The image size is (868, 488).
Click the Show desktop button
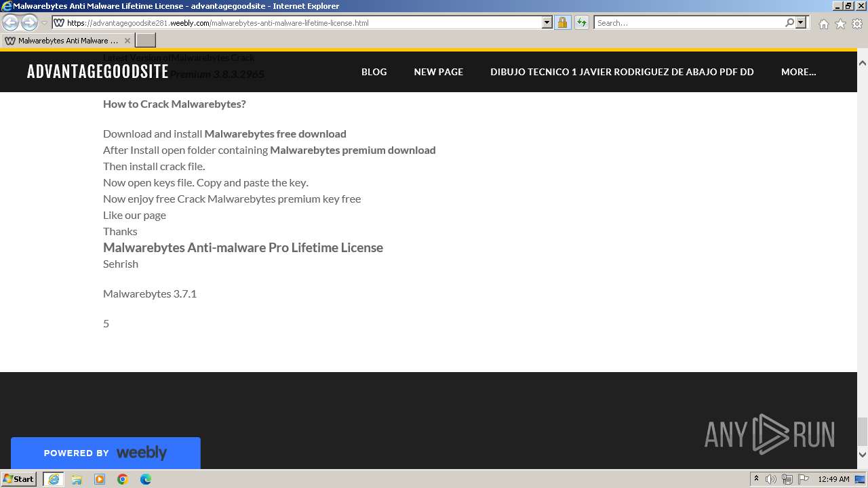pos(861,479)
